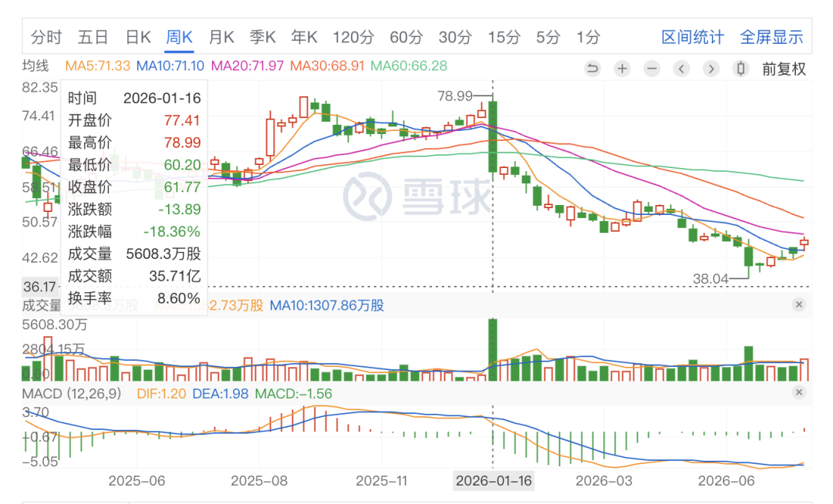Click the DEA:1.98 value
Screen dimensions: 833x504
[x=220, y=394]
